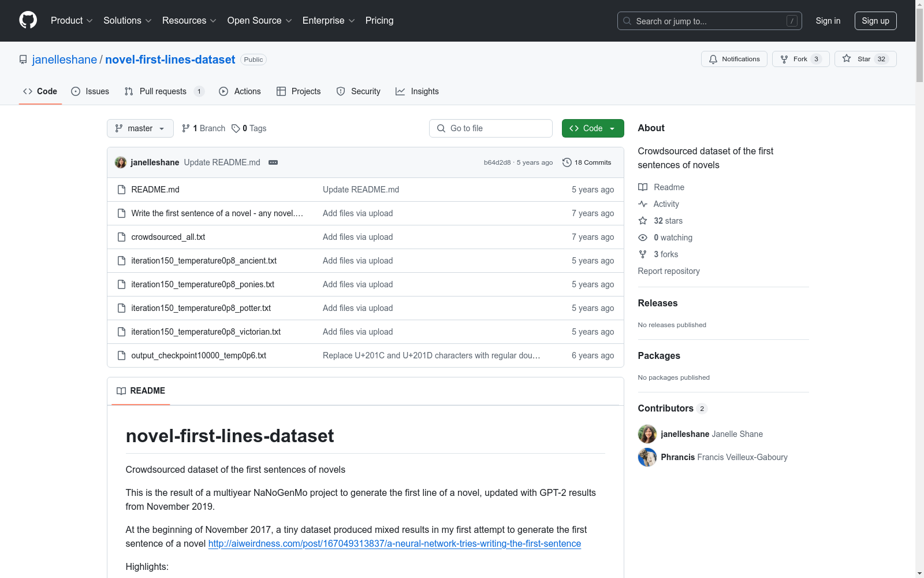
Task: Focus the Search or jump to field
Action: click(710, 21)
